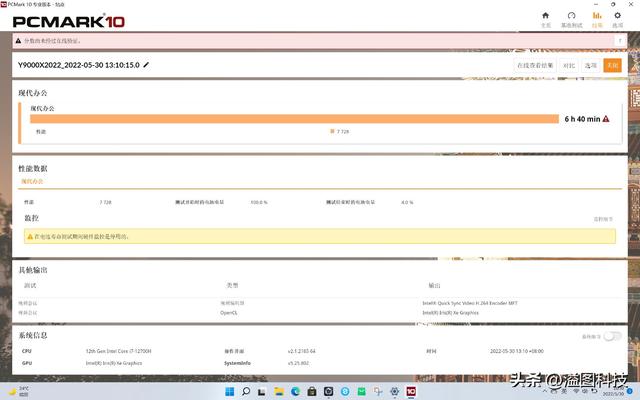Open the Windows Start menu
Viewport: 640px width, 400px height.
pyautogui.click(x=230, y=391)
